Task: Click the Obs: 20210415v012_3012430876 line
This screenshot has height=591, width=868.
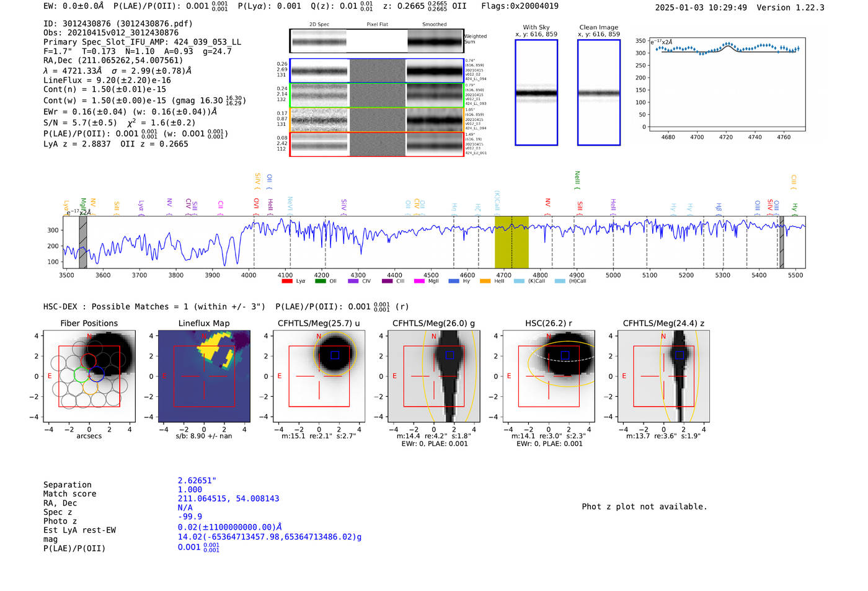Action: (111, 33)
